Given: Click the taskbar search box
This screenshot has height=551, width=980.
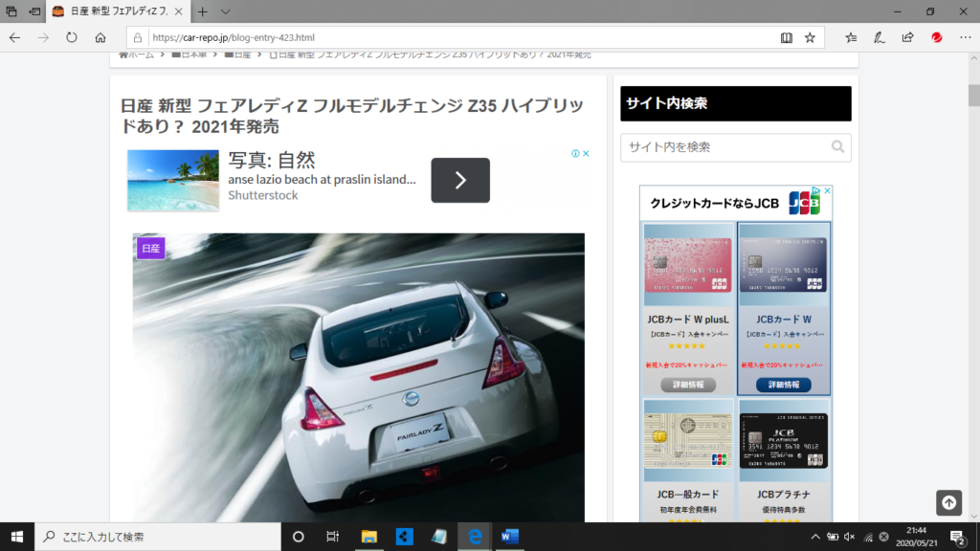Looking at the screenshot, I should (158, 537).
